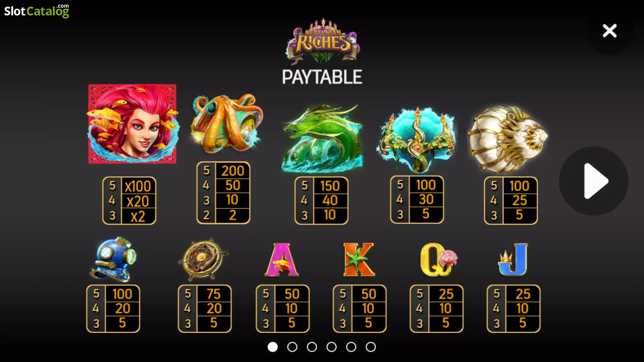Select the first page indicator dot

[273, 347]
